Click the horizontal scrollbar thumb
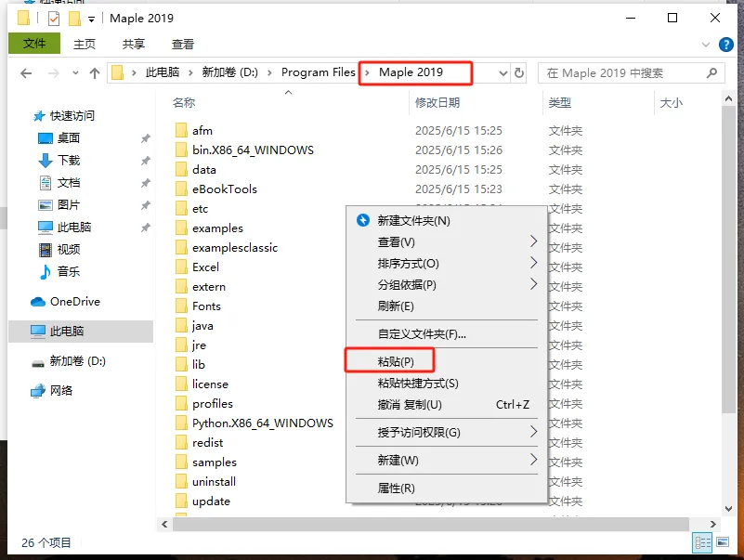Screen dimensions: 744x560 click(x=430, y=525)
